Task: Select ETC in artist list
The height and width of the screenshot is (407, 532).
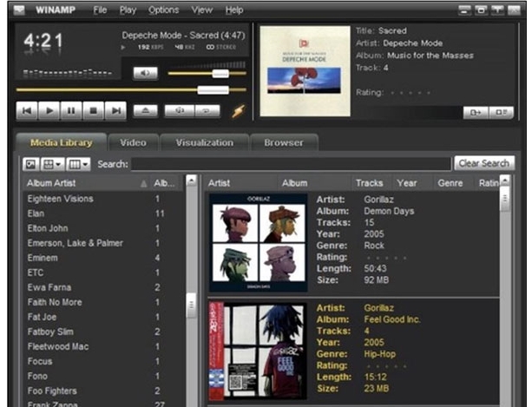Action: (x=103, y=272)
